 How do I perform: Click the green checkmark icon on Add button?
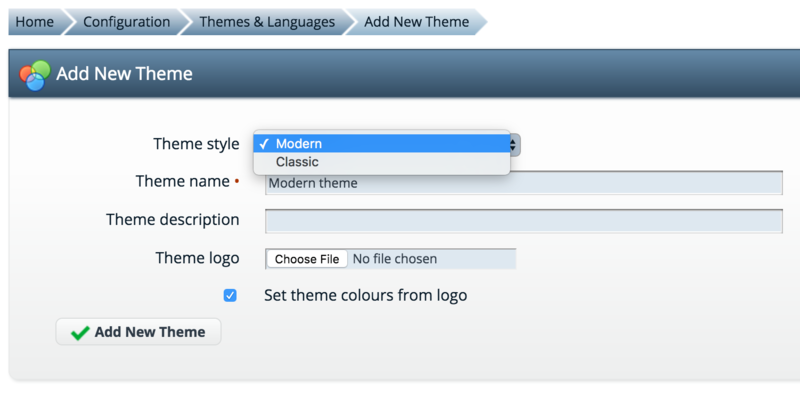(x=80, y=333)
